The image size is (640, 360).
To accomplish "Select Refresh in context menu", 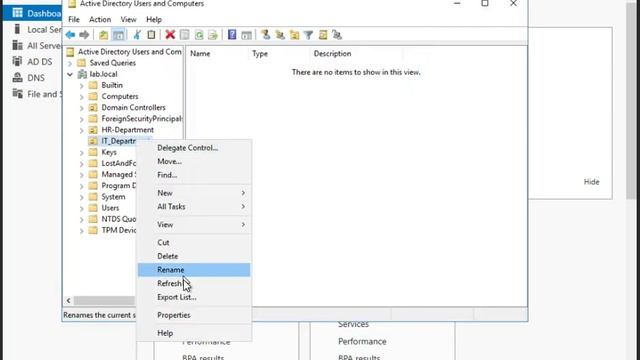I will [194, 283].
